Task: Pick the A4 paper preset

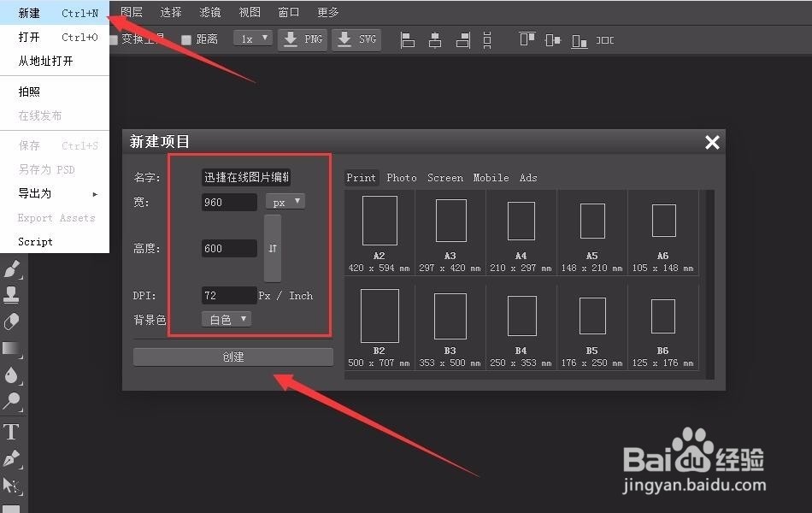Action: (x=521, y=233)
